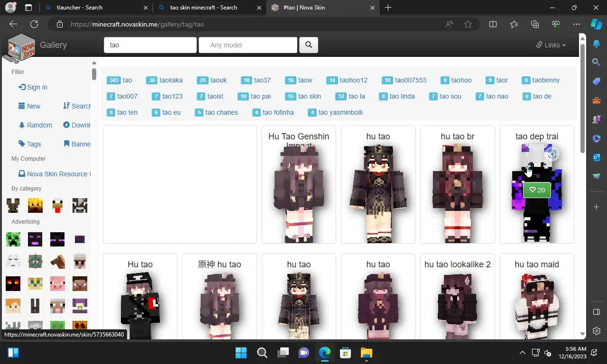The width and height of the screenshot is (607, 364).
Task: Add this page to favorites star
Action: (x=468, y=24)
